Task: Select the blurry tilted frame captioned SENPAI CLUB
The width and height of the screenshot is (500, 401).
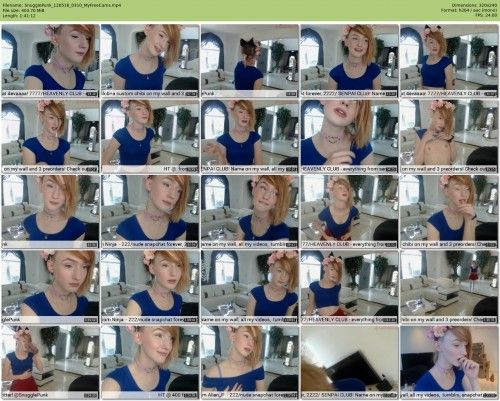Action: click(x=349, y=362)
